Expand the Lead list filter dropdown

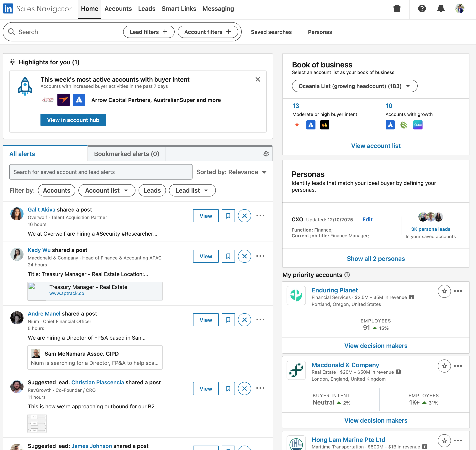point(192,190)
